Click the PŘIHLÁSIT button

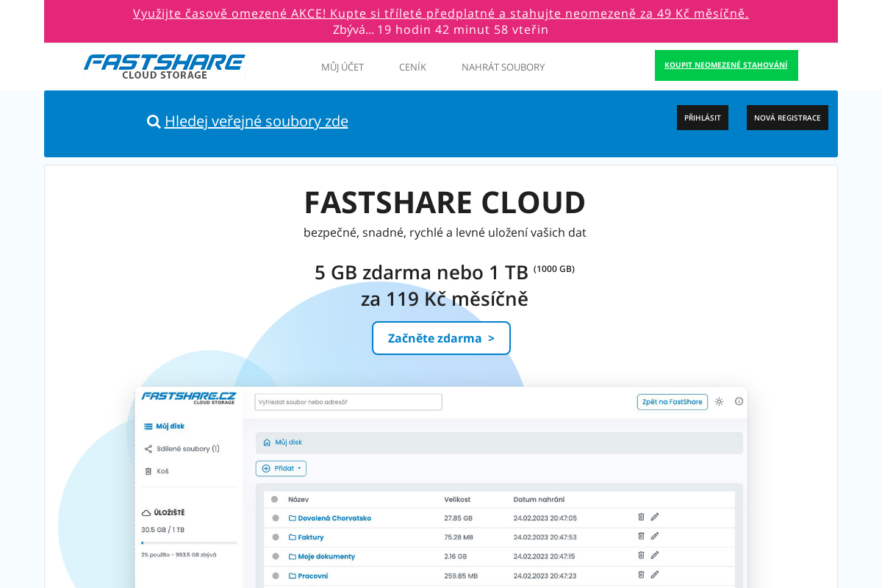pos(703,118)
